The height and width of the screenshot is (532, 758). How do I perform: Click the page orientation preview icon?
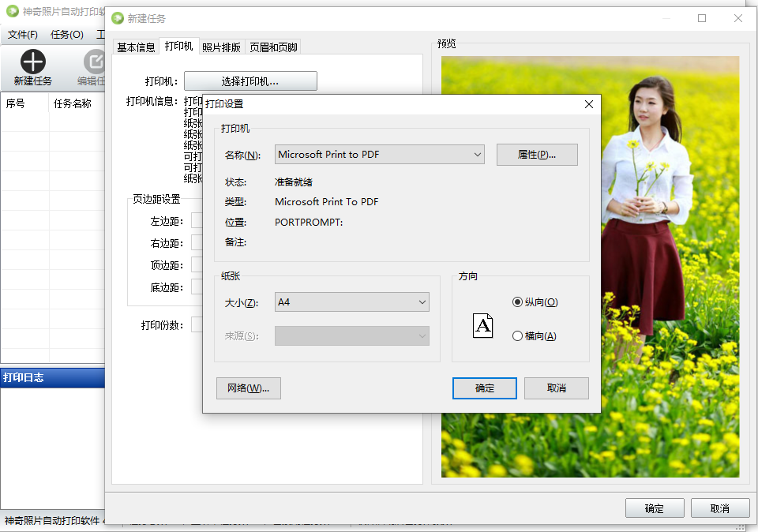(482, 326)
